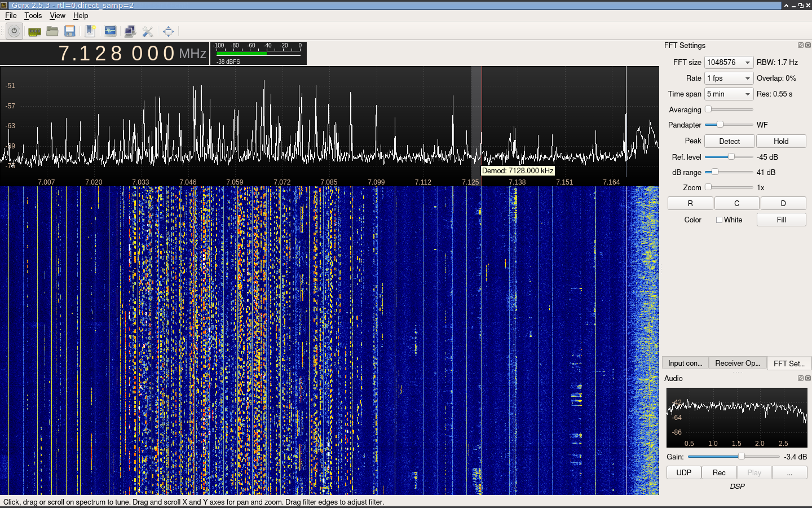Click the audio spectrum plot
Screen dimensions: 812x508
coord(737,417)
